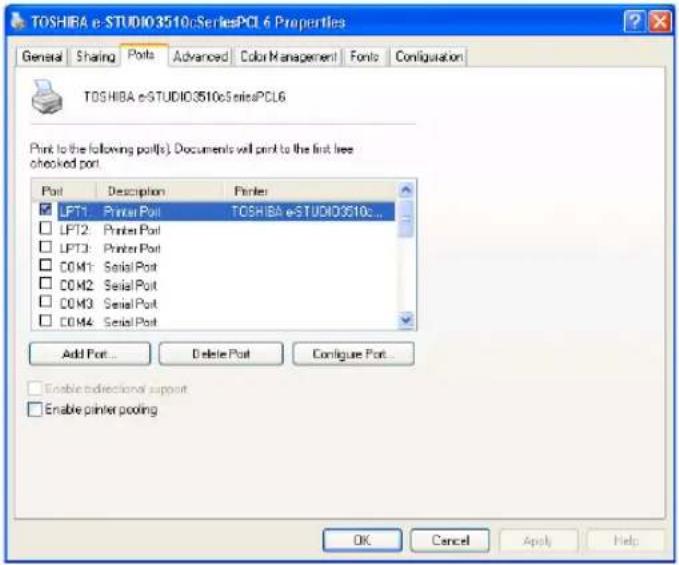Select the COM4 port name text

point(76,322)
